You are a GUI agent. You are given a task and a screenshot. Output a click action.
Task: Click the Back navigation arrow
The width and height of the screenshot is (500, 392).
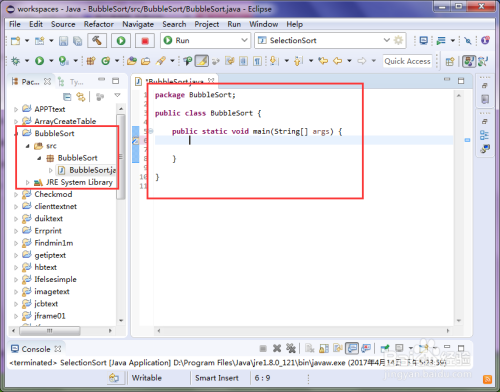[x=338, y=61]
